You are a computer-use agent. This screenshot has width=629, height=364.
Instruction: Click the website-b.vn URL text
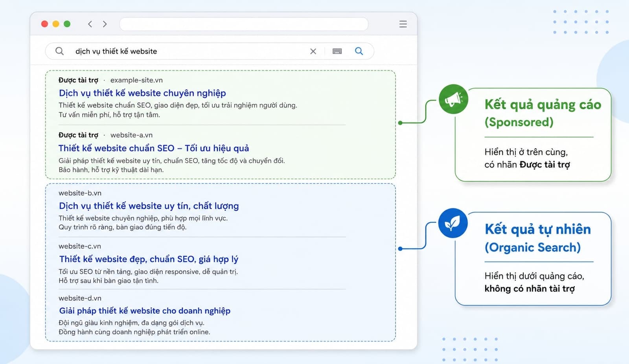tap(80, 193)
